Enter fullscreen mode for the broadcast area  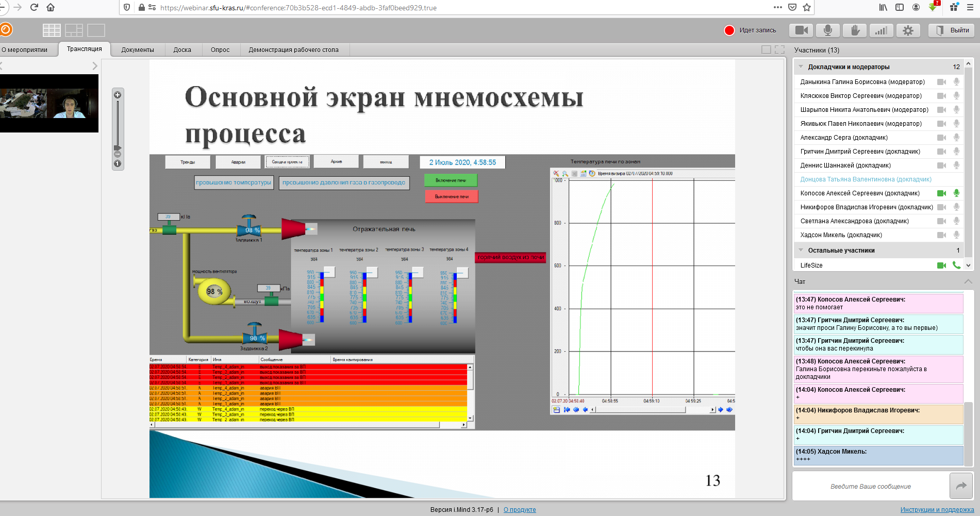pos(779,50)
